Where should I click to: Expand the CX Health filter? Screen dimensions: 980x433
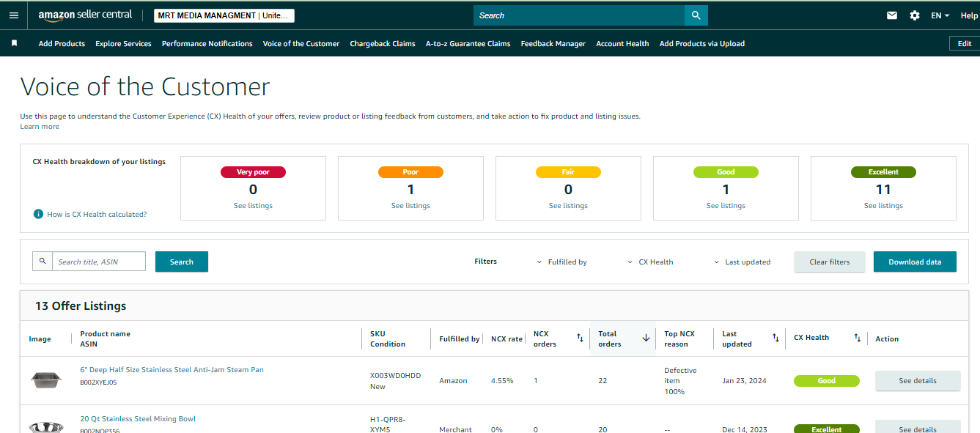(x=651, y=262)
